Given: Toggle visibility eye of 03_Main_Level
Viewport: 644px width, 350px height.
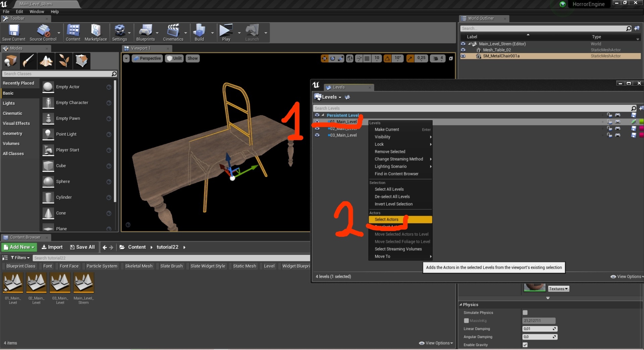Looking at the screenshot, I should click(x=317, y=135).
